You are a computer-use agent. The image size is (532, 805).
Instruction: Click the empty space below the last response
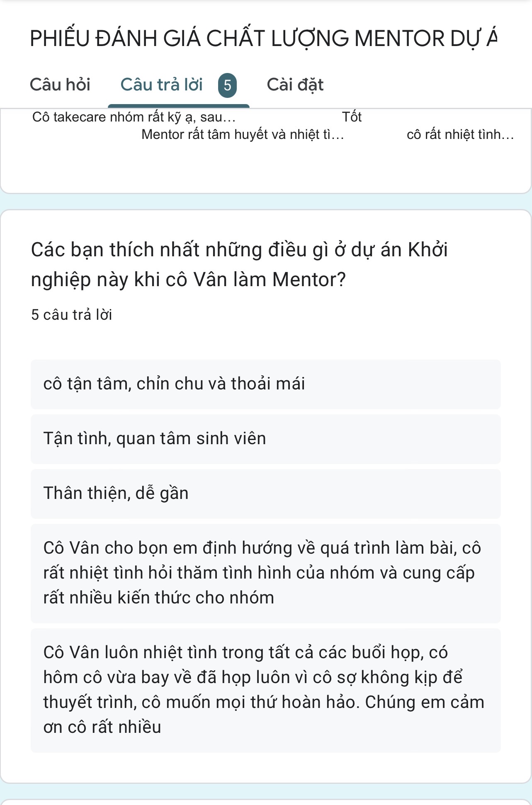[x=265, y=768]
